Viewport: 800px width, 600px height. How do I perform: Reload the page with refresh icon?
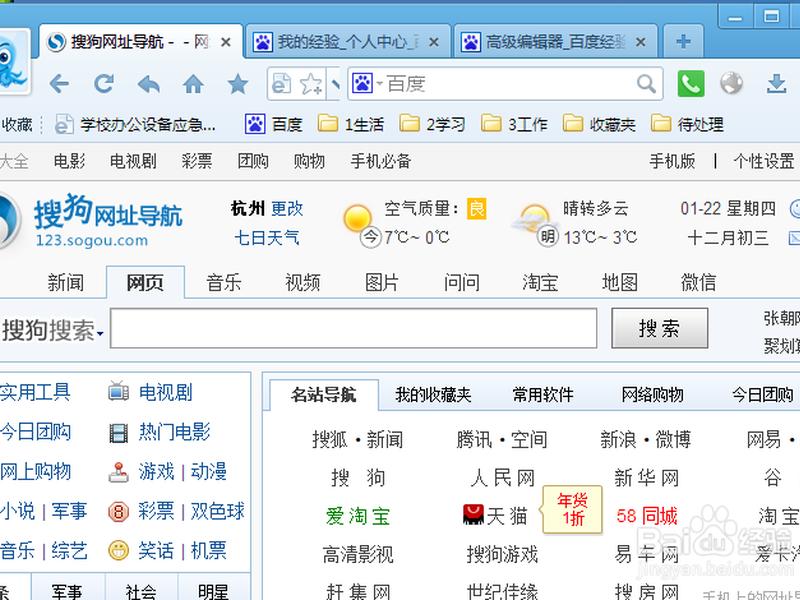click(x=104, y=84)
